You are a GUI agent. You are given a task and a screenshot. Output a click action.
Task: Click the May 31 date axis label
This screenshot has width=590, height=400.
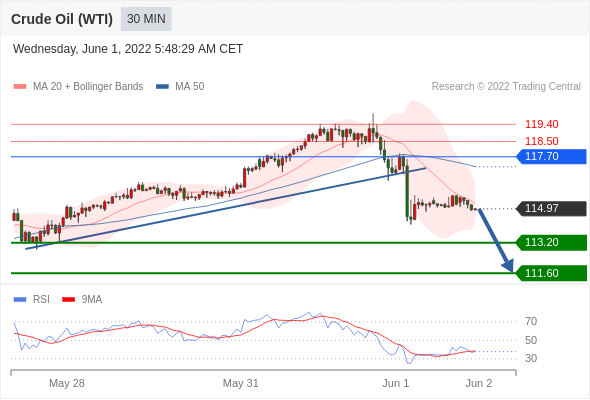(x=240, y=383)
